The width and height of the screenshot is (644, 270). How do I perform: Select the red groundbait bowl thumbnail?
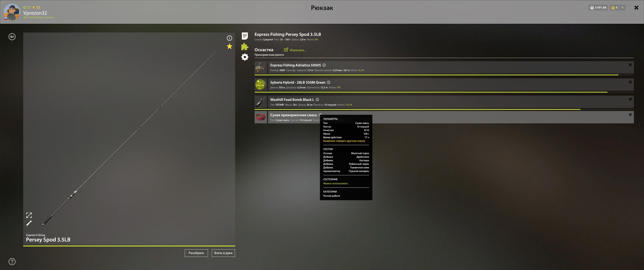point(261,117)
